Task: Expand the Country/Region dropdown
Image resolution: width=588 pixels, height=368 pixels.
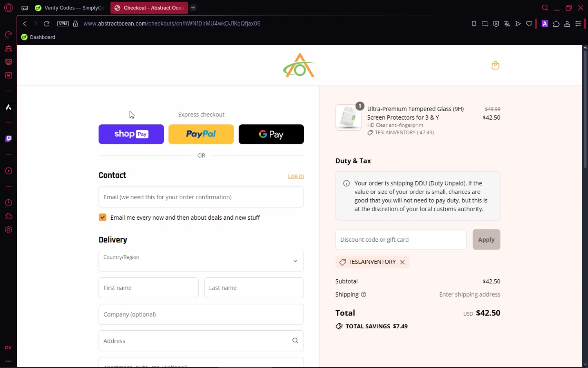Action: [201, 261]
